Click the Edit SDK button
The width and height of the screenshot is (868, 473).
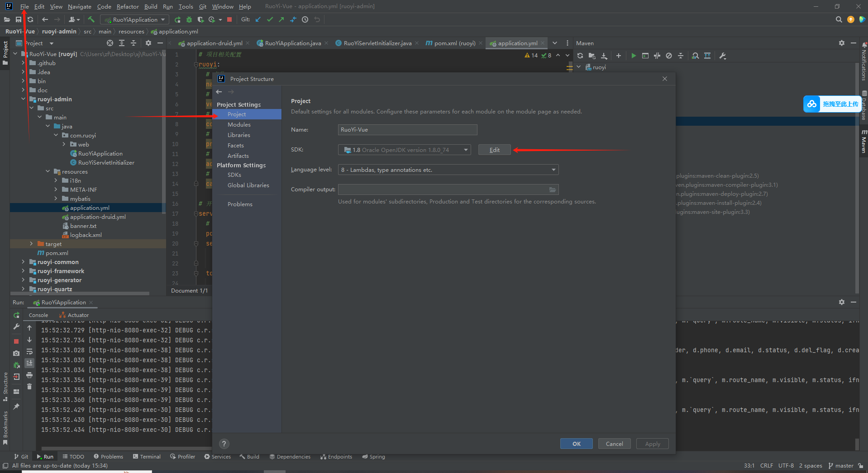495,150
